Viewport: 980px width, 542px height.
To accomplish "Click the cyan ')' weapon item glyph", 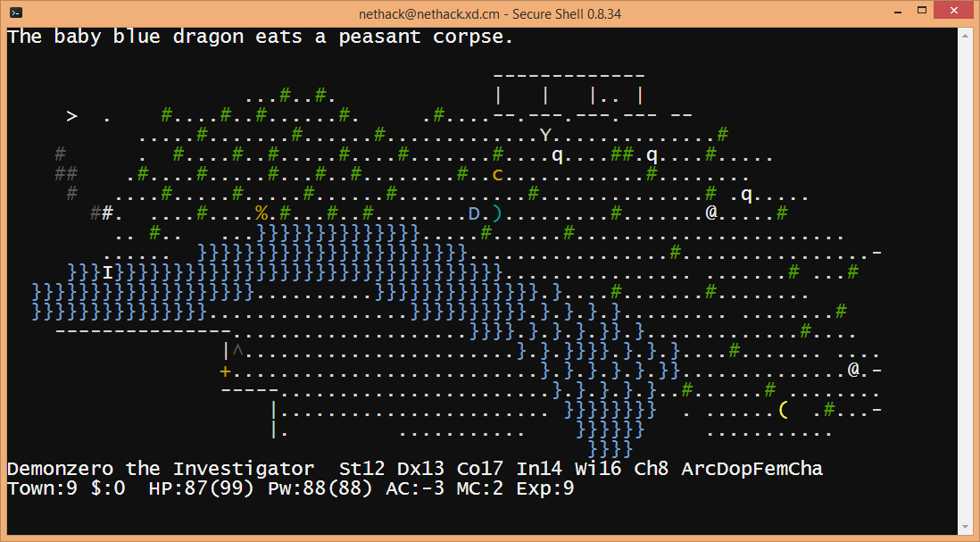I will 497,214.
